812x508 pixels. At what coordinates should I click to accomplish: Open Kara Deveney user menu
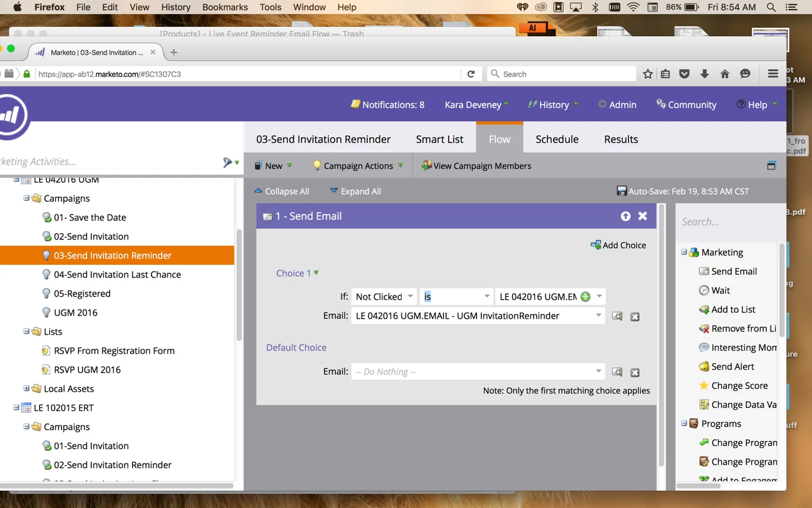[476, 105]
